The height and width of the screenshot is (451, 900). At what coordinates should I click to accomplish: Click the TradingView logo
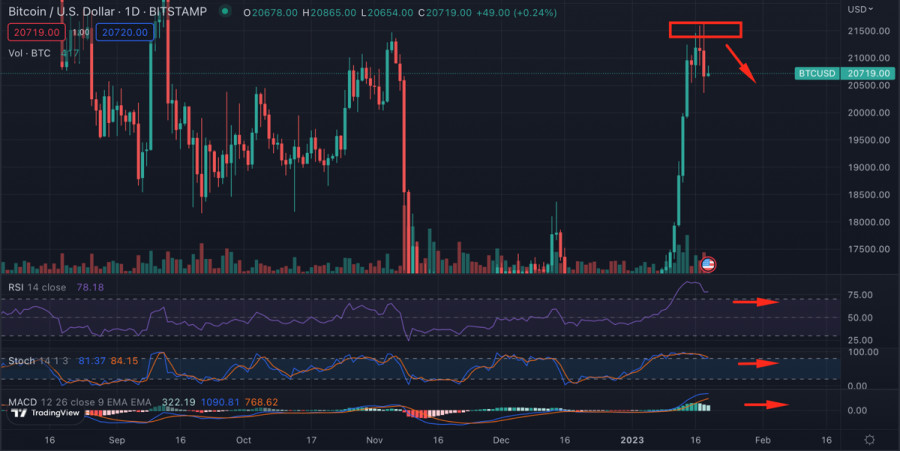45,413
